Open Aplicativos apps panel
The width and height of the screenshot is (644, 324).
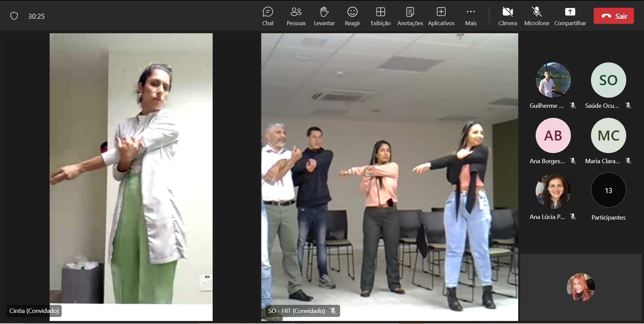coord(441,16)
